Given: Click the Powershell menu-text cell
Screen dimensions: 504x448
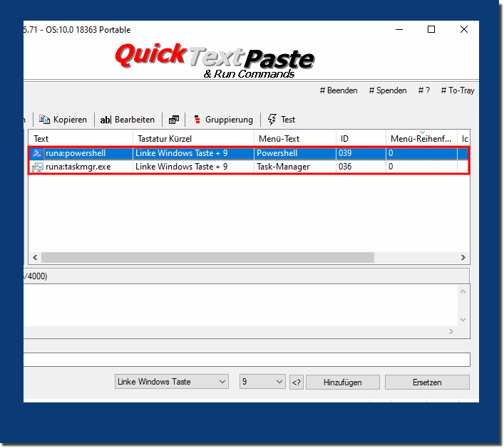Looking at the screenshot, I should click(x=295, y=153).
